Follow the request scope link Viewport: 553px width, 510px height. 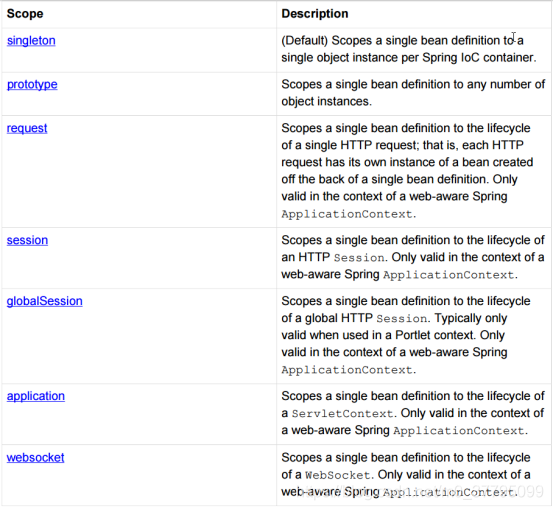tap(27, 128)
